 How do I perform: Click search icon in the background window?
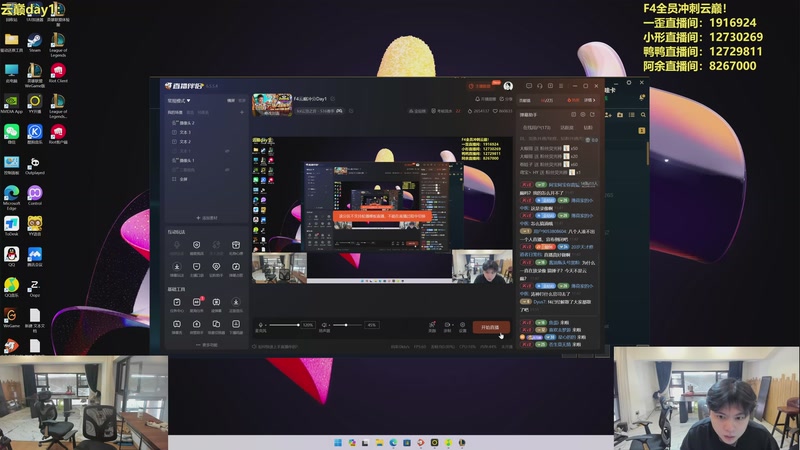coord(643,115)
